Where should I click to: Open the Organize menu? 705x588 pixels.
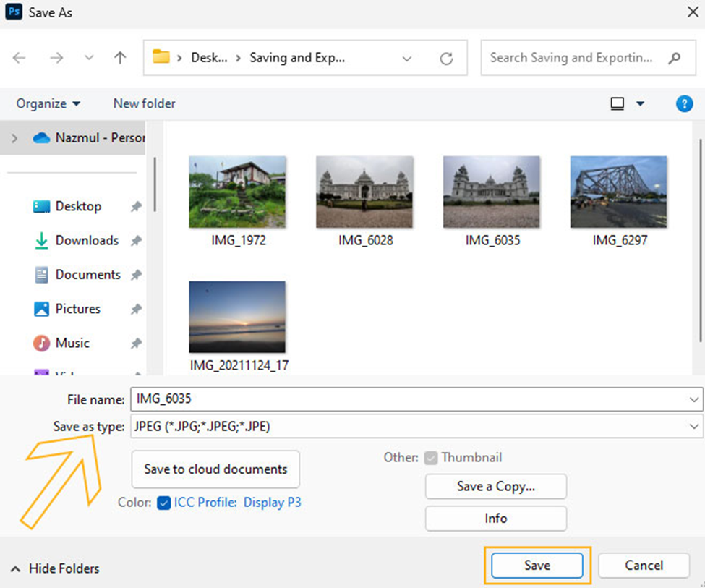pos(48,103)
